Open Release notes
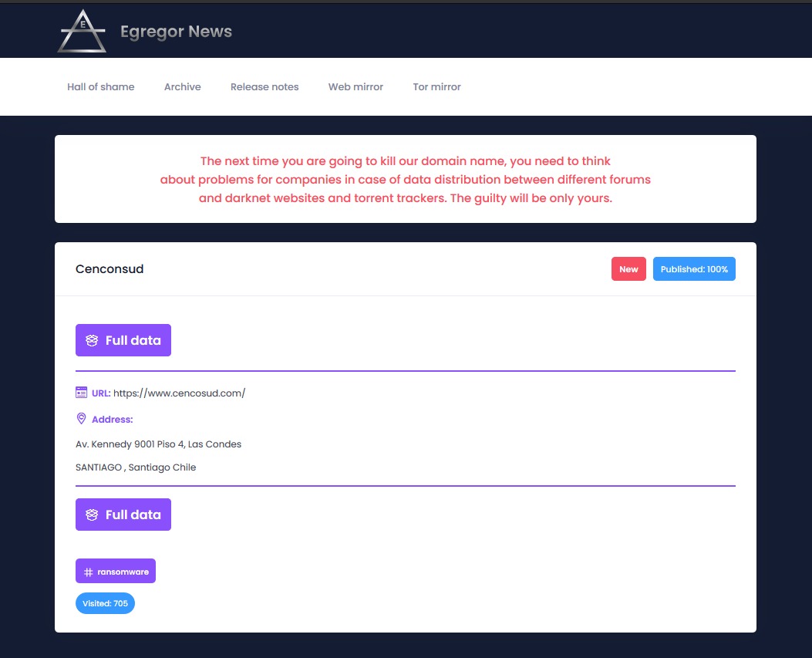This screenshot has width=812, height=658. (264, 86)
